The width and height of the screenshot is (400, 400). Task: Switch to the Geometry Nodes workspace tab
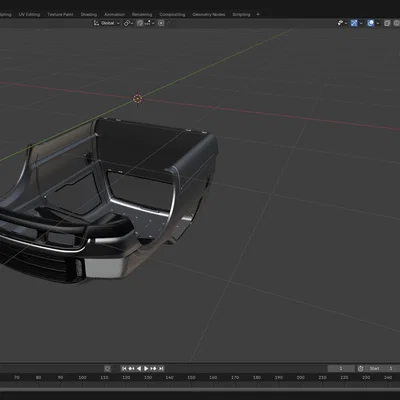pos(209,14)
